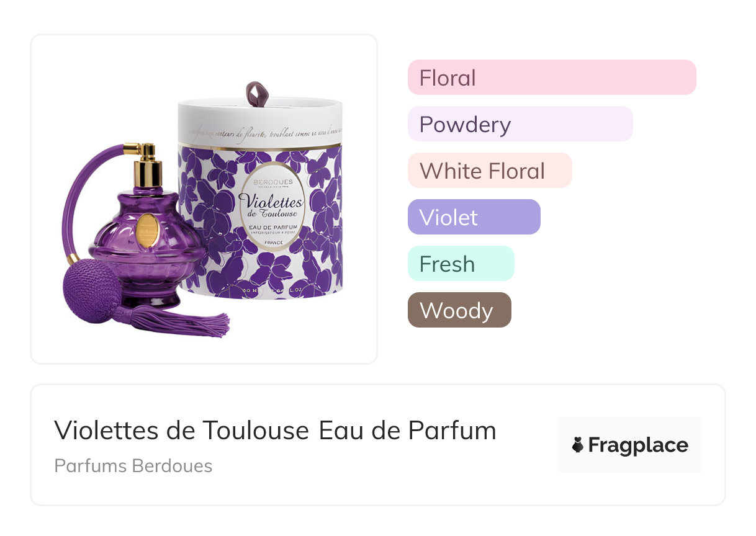756x536 pixels.
Task: Click the purple ribbon loop atop box
Action: point(254,92)
